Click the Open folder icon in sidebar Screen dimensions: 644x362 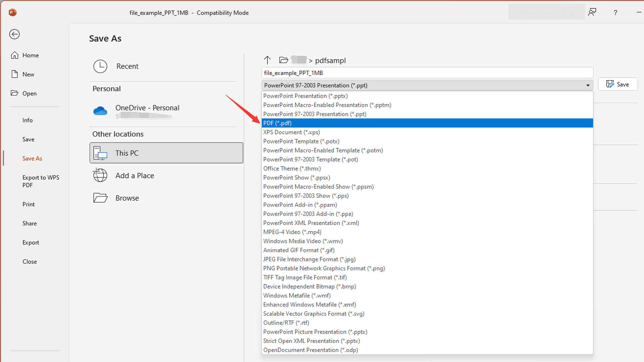click(x=14, y=93)
